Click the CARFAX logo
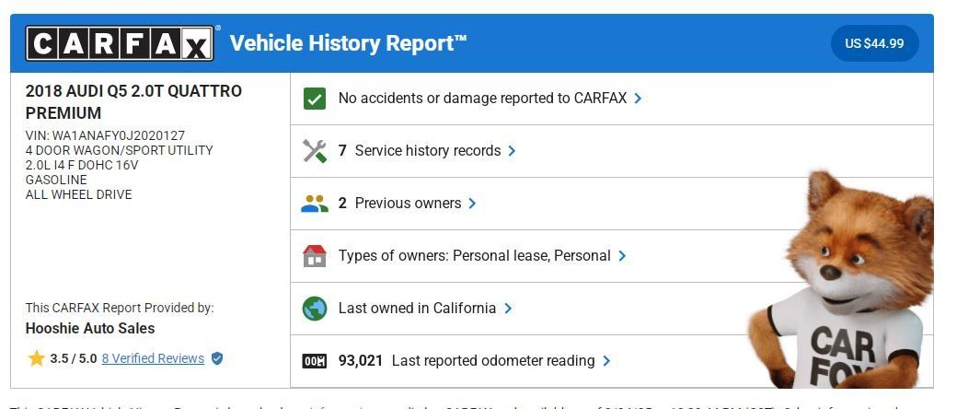The height and width of the screenshot is (409, 980). tap(120, 43)
